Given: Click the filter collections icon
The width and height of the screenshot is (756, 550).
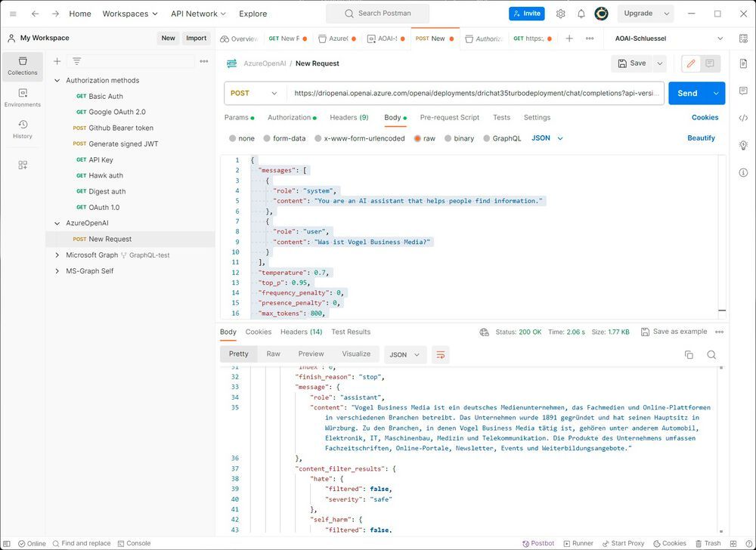Looking at the screenshot, I should (x=76, y=61).
